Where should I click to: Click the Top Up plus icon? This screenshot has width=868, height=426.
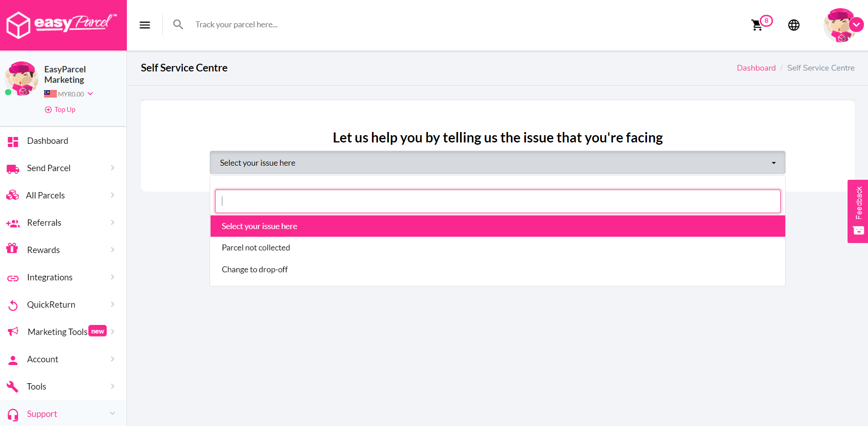pos(48,110)
